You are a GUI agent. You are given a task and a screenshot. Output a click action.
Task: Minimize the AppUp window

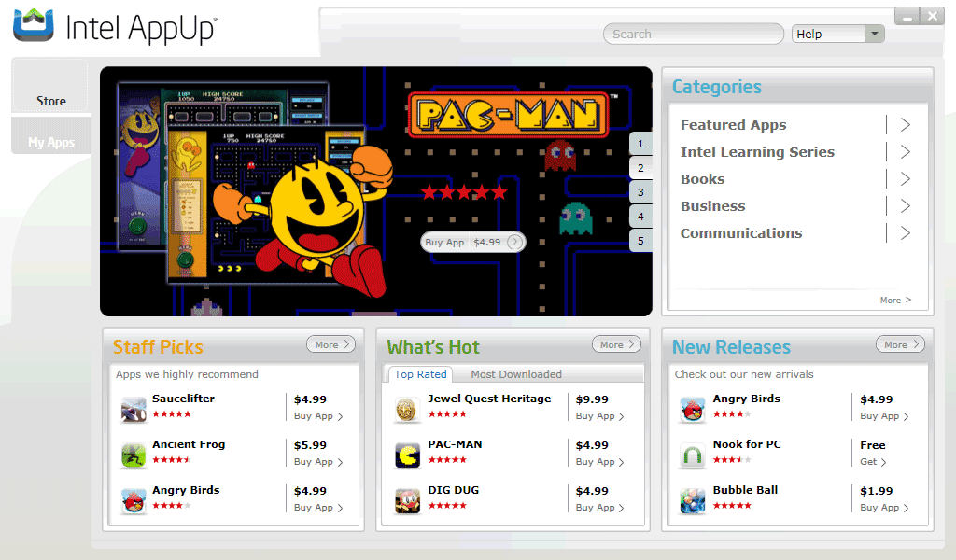907,17
